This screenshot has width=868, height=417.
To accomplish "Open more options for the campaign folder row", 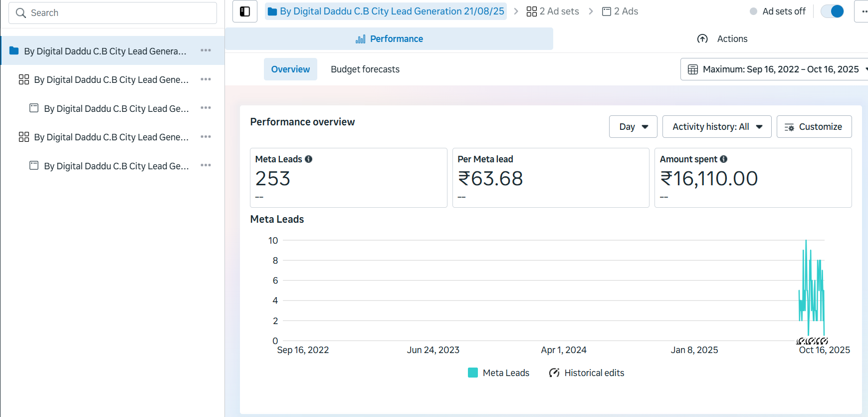I will click(x=206, y=50).
